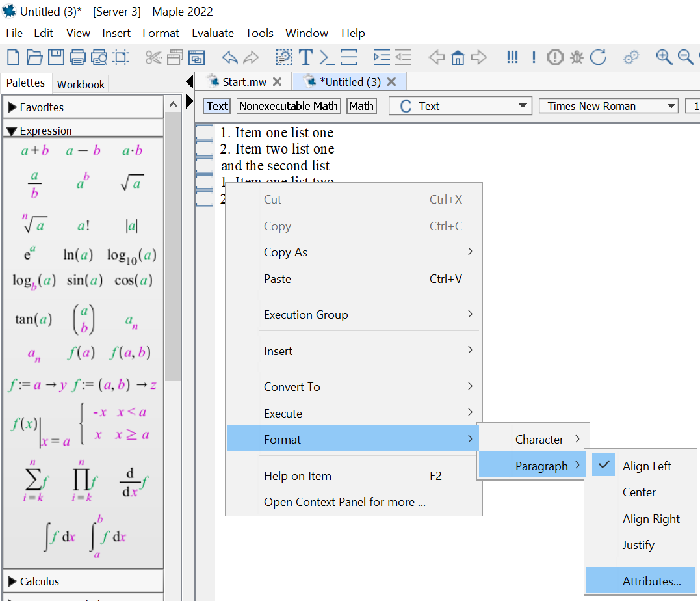Outdent the section with outdent icon
The height and width of the screenshot is (601, 700).
(403, 57)
